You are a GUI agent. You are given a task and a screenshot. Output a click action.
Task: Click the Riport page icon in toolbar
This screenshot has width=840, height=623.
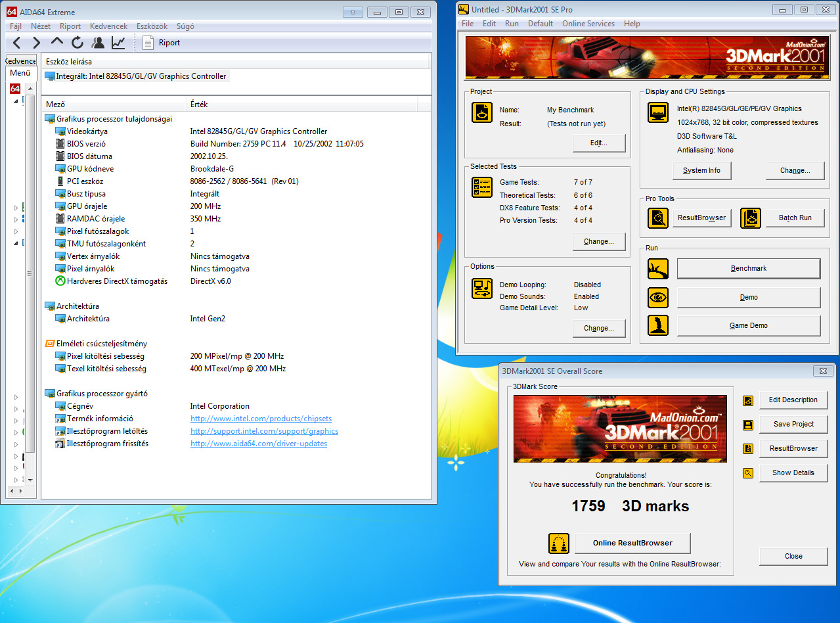tap(148, 43)
